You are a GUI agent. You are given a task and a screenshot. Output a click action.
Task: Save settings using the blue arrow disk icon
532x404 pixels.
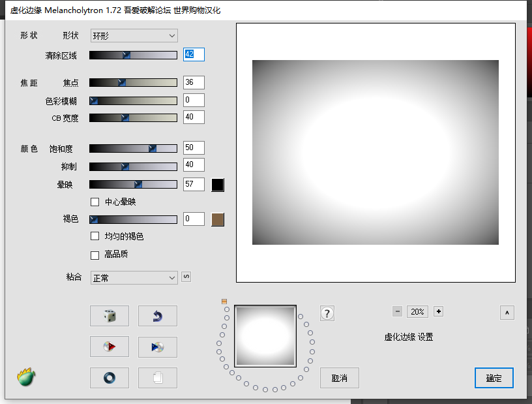156,347
